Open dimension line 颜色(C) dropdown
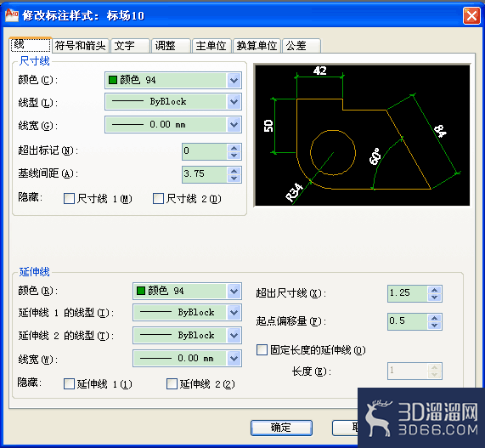The image size is (485, 448). pos(234,81)
